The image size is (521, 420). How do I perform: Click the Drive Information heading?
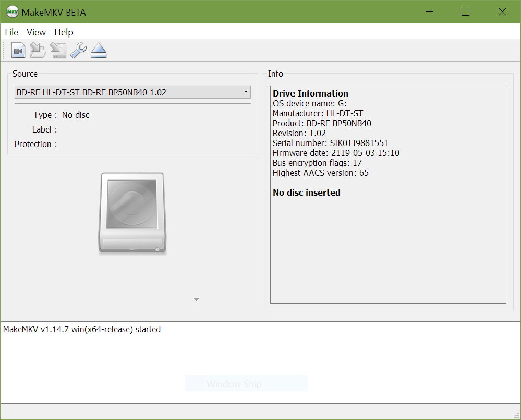pyautogui.click(x=310, y=93)
